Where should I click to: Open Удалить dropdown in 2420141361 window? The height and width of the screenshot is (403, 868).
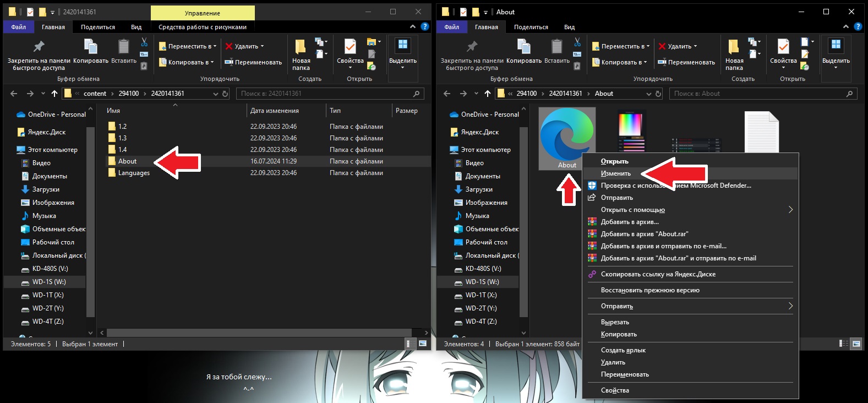click(x=262, y=46)
